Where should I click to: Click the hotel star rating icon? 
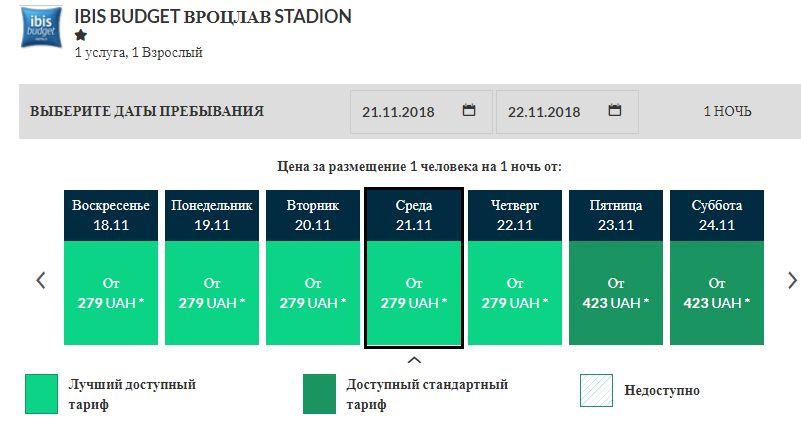pos(81,35)
